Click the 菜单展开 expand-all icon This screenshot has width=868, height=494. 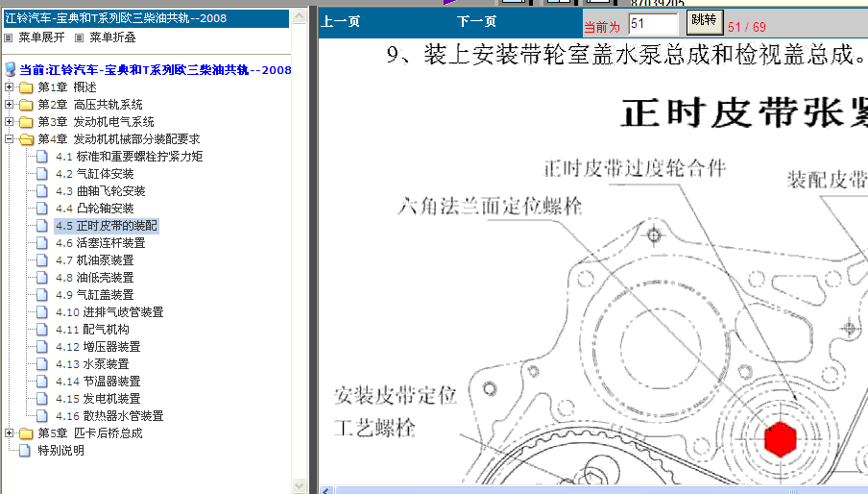coord(9,37)
